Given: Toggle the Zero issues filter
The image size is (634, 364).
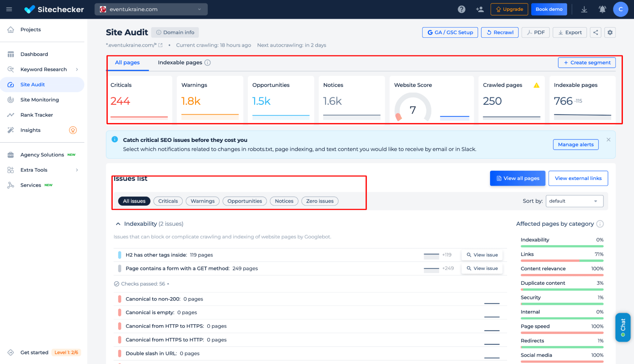Looking at the screenshot, I should point(320,201).
